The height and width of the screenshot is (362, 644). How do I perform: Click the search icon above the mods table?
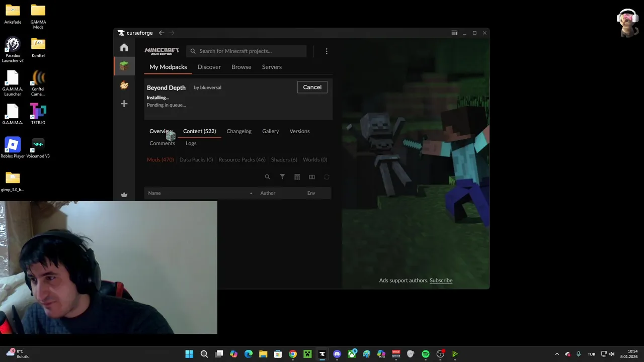pos(267,177)
